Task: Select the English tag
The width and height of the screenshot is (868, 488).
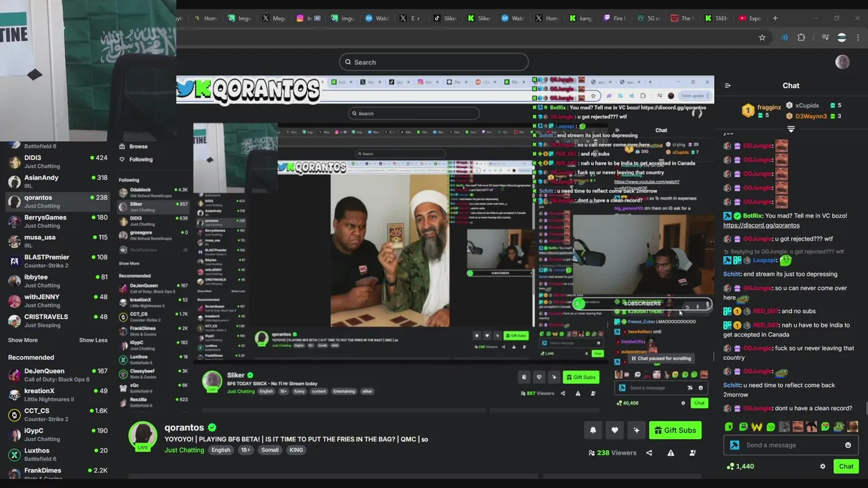Action: (x=220, y=450)
